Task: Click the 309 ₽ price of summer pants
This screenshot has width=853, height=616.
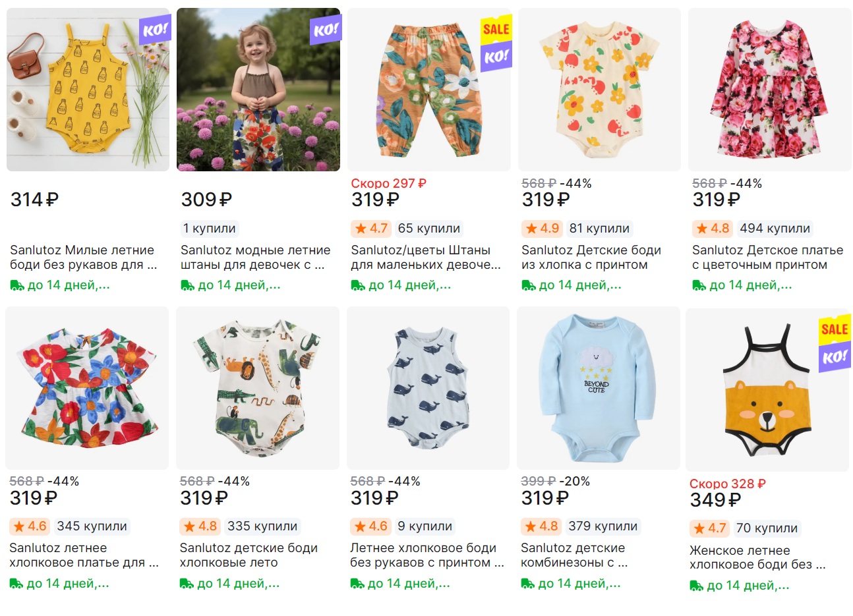Action: [206, 200]
